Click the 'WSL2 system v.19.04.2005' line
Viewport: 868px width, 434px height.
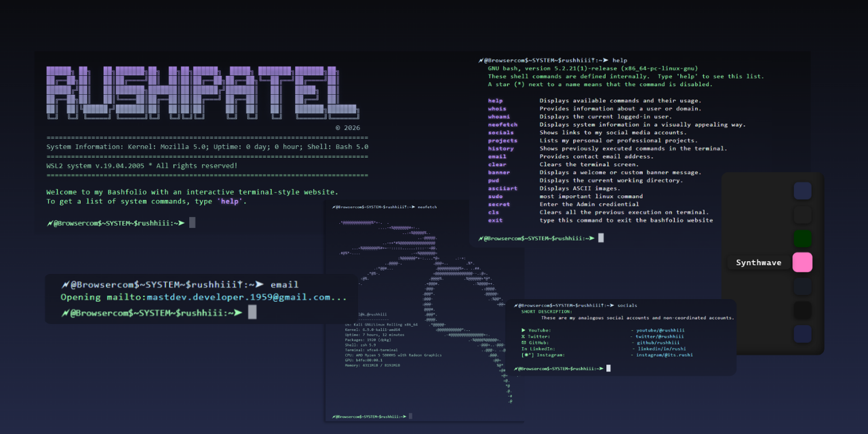click(x=142, y=165)
